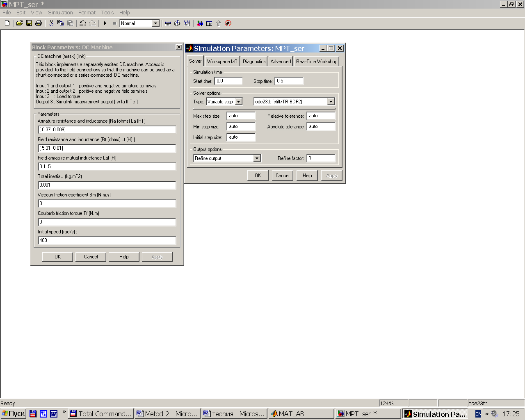The width and height of the screenshot is (525, 420).
Task: Redo action via toolbar arrow
Action: point(92,23)
